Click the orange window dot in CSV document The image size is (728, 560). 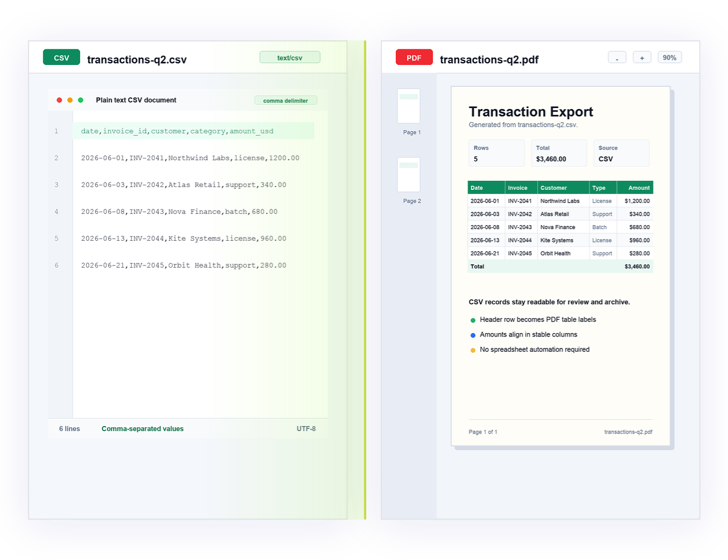[70, 100]
